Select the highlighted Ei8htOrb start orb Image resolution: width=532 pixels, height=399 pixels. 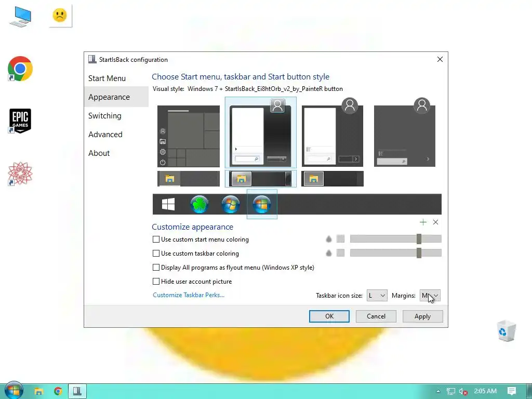262,204
